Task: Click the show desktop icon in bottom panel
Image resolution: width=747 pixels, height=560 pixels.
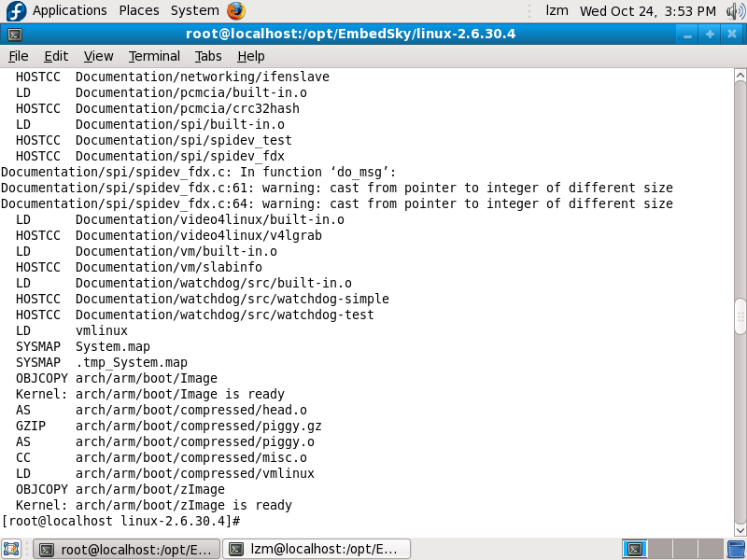Action: [x=11, y=549]
